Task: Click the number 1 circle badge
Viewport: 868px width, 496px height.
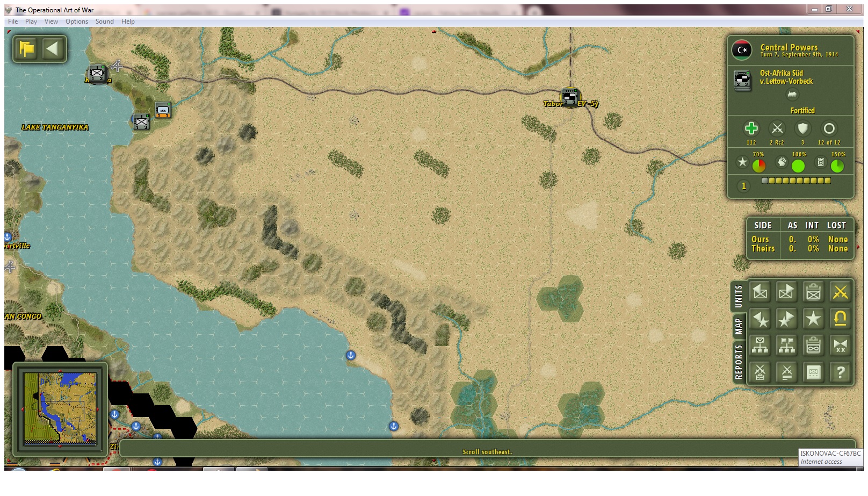Action: (743, 186)
